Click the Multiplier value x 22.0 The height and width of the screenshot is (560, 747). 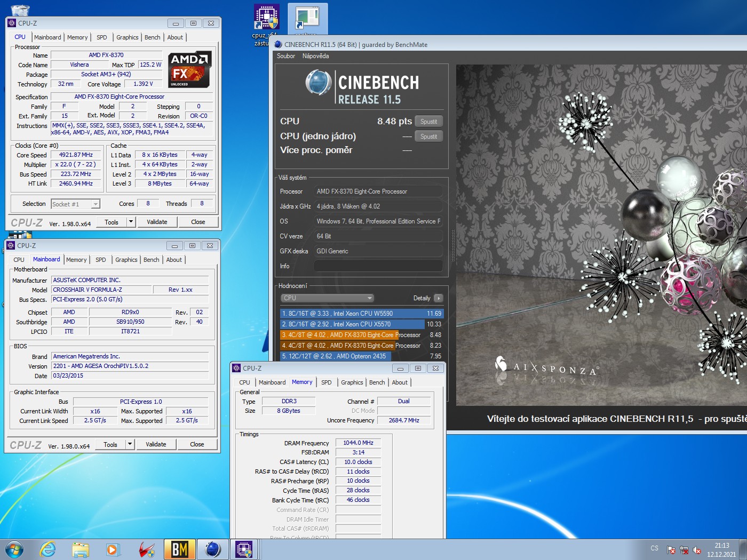tap(76, 164)
